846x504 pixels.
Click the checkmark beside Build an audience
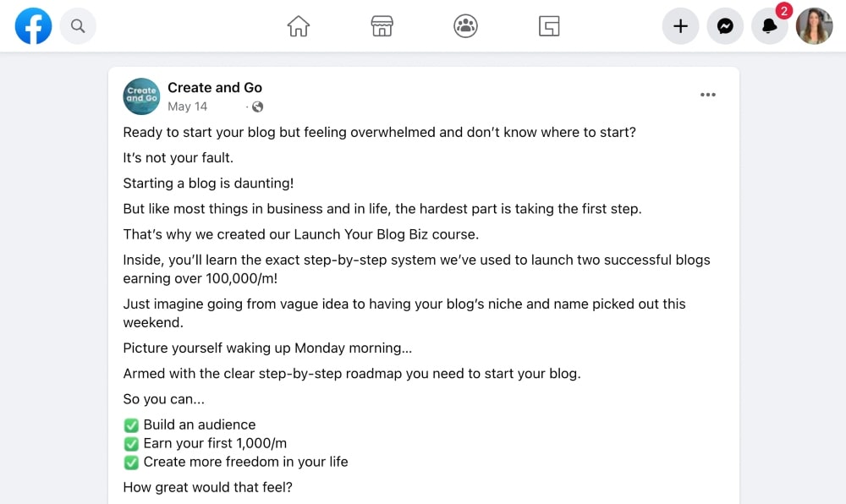(131, 425)
